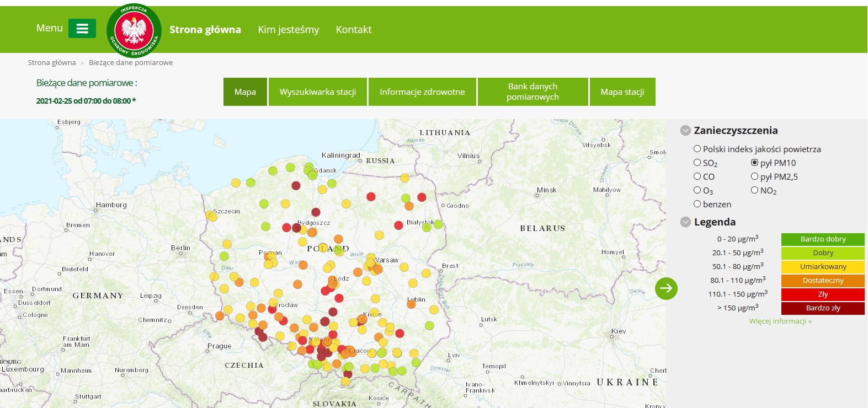The height and width of the screenshot is (408, 868).
Task: Click the orange station marker near Lublin
Action: coord(411,304)
